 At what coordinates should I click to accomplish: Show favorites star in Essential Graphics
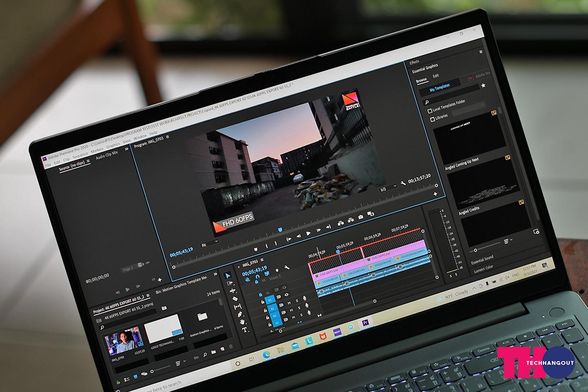(x=483, y=85)
